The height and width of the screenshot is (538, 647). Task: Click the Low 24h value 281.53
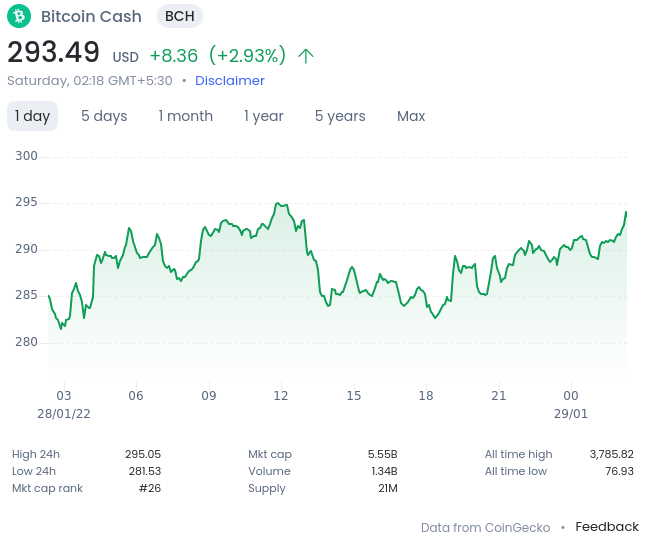(x=145, y=471)
